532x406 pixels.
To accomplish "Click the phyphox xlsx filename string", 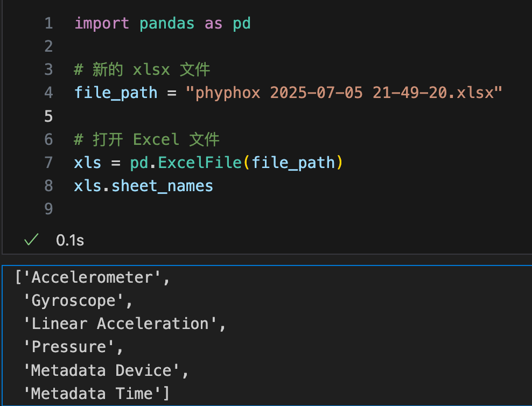I will pyautogui.click(x=344, y=93).
